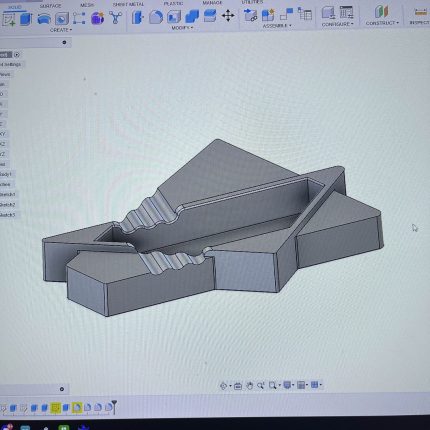Select the Combine tool
430x430 pixels.
[192, 16]
